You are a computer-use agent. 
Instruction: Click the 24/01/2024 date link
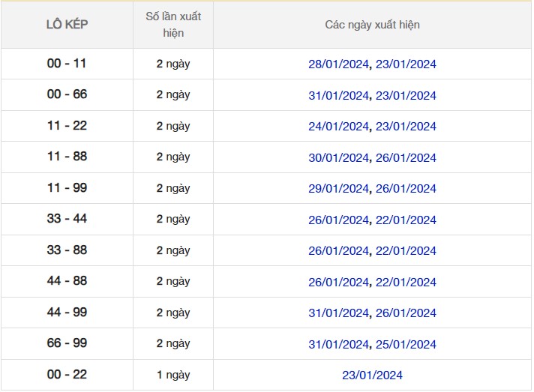(338, 127)
